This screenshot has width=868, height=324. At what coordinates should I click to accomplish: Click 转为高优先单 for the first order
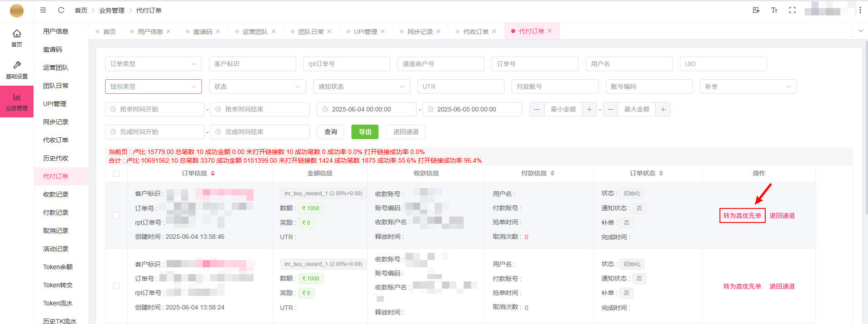click(742, 216)
